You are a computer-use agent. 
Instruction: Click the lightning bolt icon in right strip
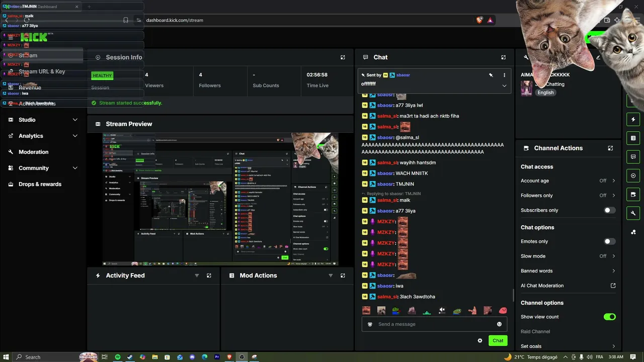pos(633,120)
